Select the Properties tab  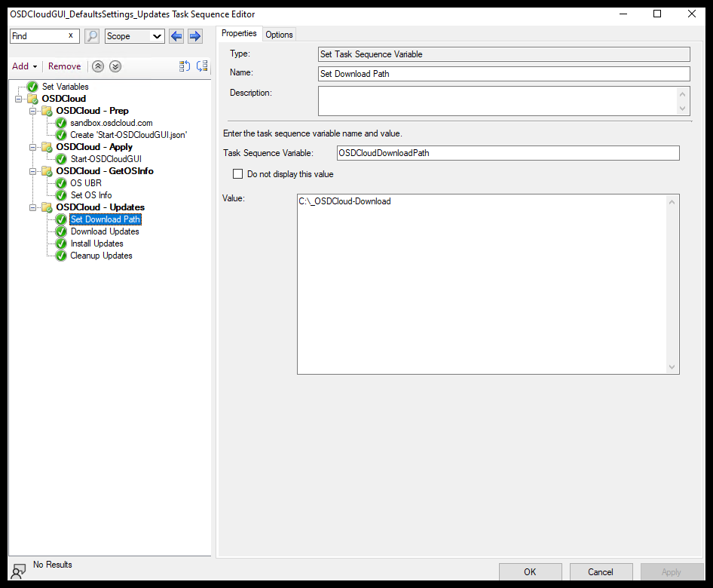point(239,34)
